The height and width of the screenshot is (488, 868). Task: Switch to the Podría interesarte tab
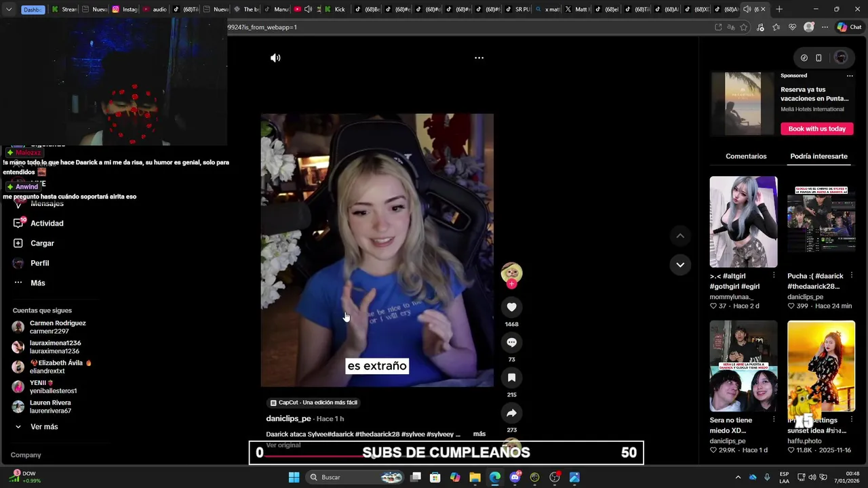[x=818, y=156]
